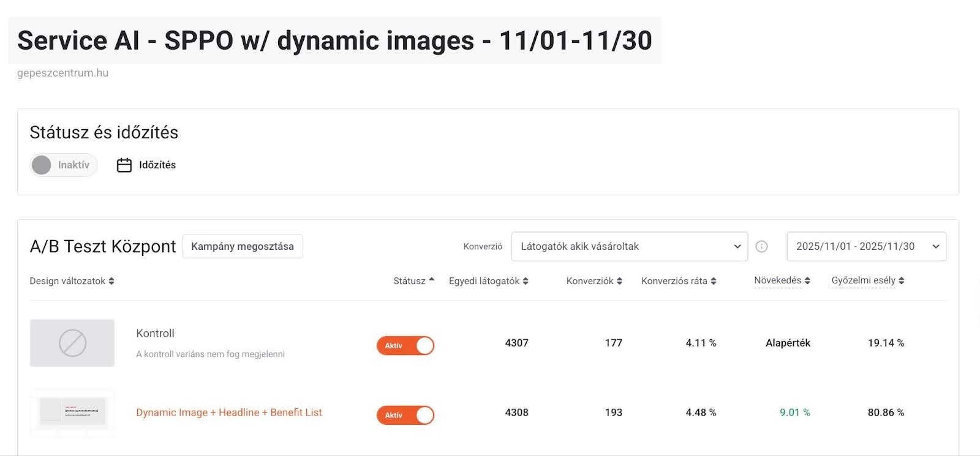Sort by Egyedi látogatók column arrows
Viewport: 980px width, 456px height.
pos(526,281)
